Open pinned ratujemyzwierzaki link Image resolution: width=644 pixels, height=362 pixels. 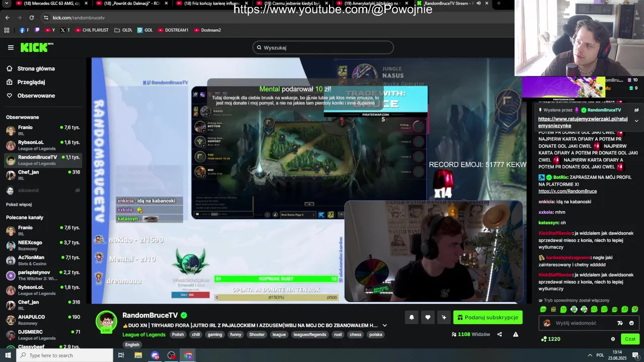tap(583, 122)
